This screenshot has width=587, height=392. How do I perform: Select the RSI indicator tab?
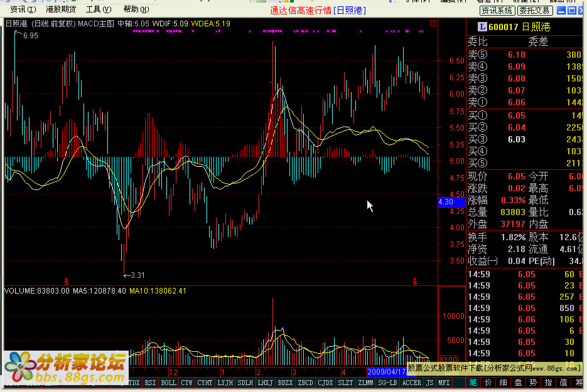(150, 383)
